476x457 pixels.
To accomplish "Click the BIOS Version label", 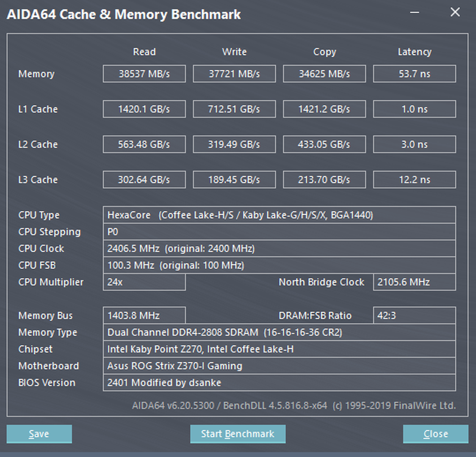I will coord(47,383).
